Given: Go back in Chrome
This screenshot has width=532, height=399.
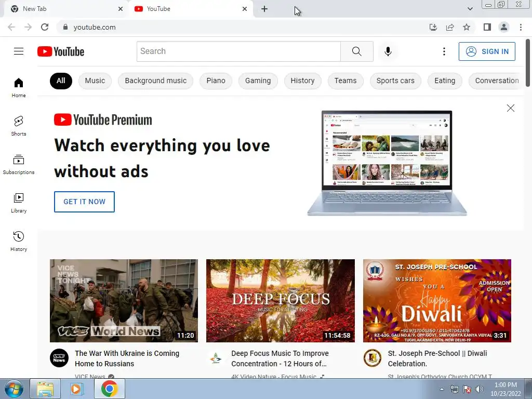Looking at the screenshot, I should 11,27.
